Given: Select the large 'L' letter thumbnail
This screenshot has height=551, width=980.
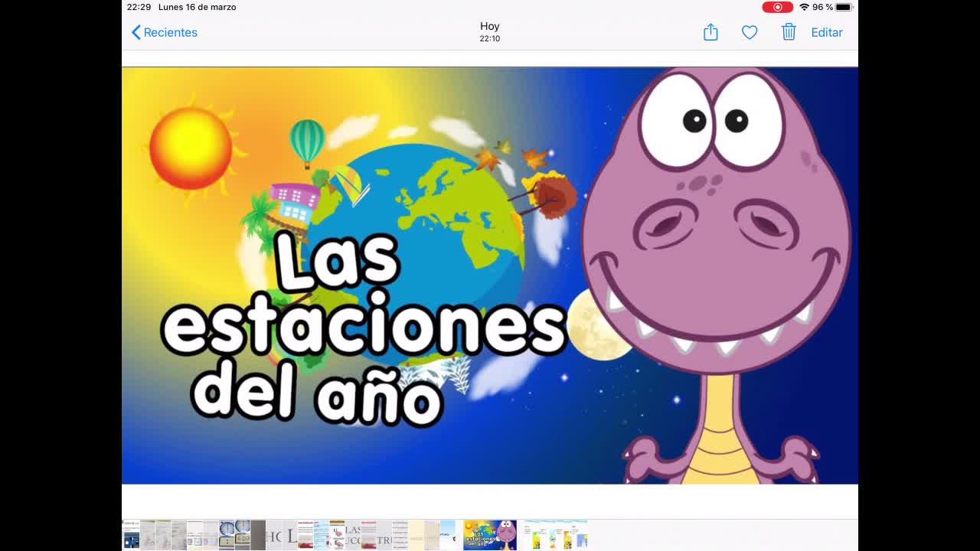Looking at the screenshot, I should tap(289, 535).
